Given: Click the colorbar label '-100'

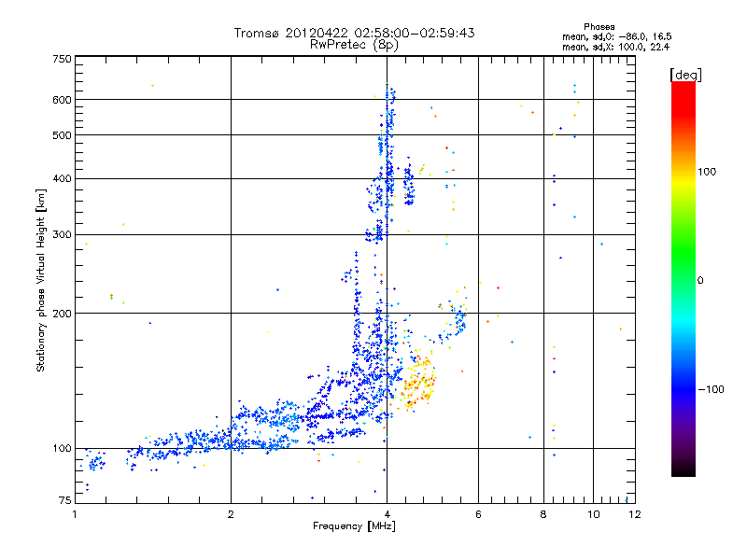Looking at the screenshot, I should (712, 389).
